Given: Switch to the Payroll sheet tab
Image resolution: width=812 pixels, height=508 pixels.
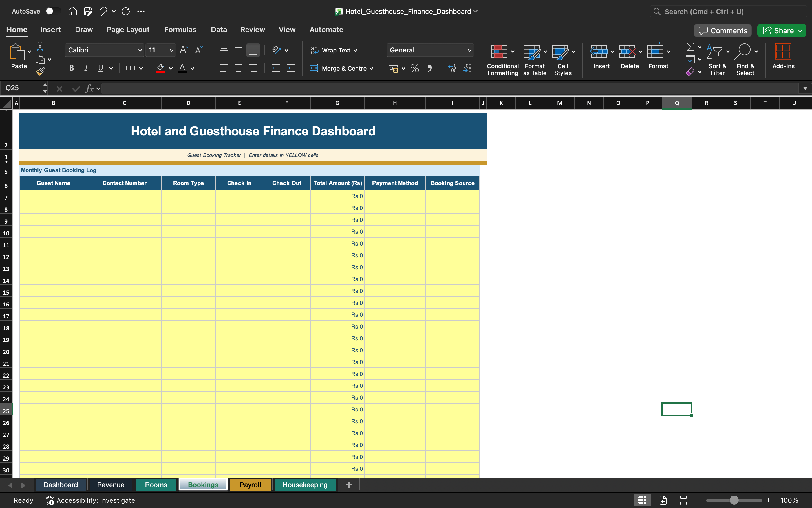Looking at the screenshot, I should pos(250,485).
